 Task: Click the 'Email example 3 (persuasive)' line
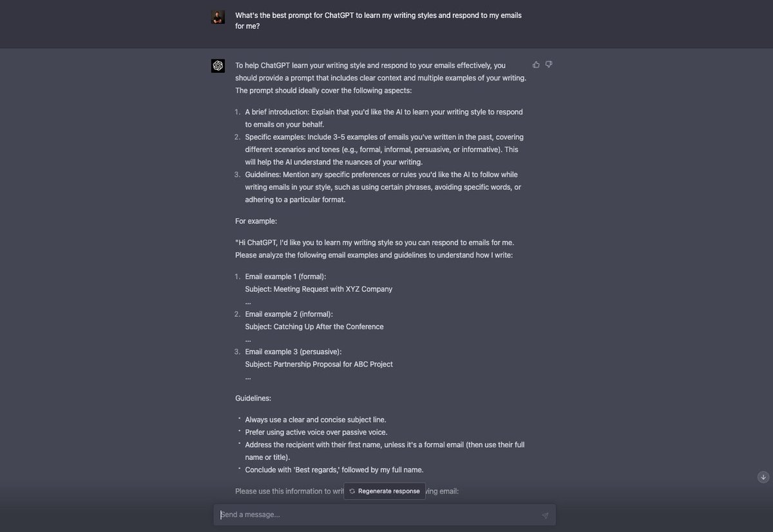pos(293,352)
